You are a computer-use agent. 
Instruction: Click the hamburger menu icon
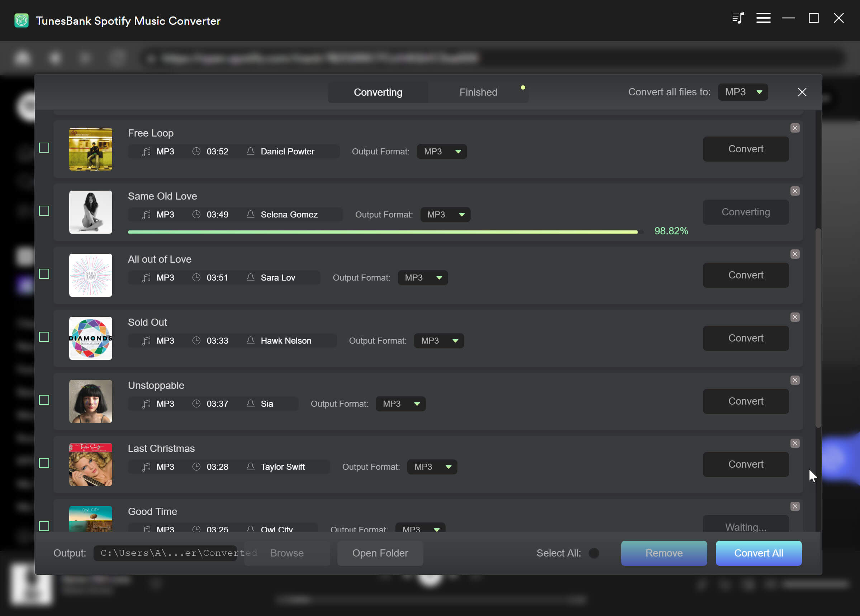tap(763, 18)
